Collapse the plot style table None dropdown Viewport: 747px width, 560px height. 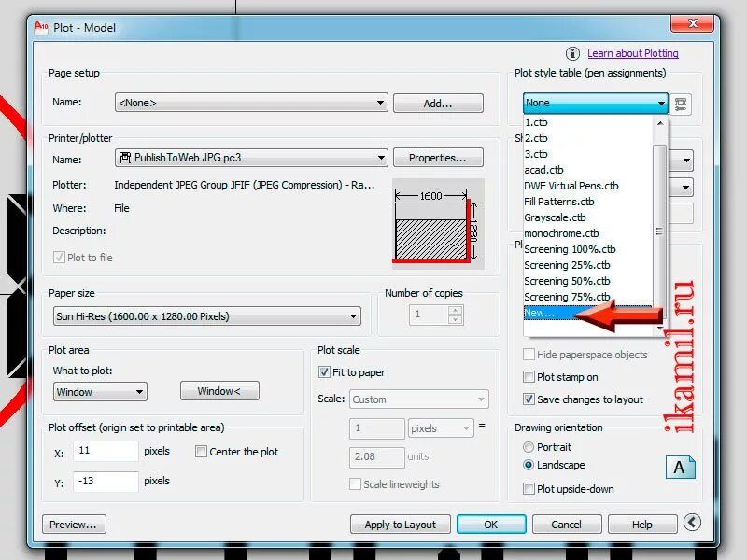[595, 103]
